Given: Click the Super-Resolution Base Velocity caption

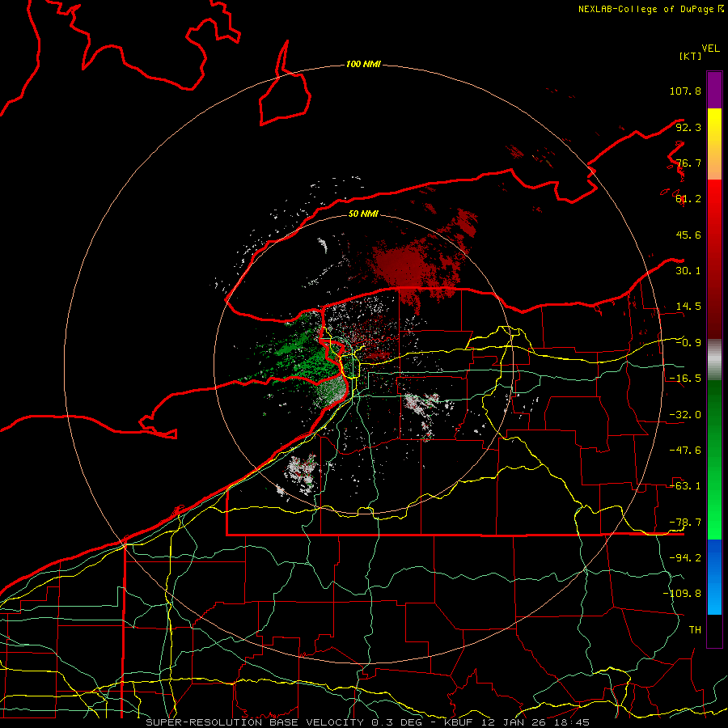Looking at the screenshot, I should point(368,722).
